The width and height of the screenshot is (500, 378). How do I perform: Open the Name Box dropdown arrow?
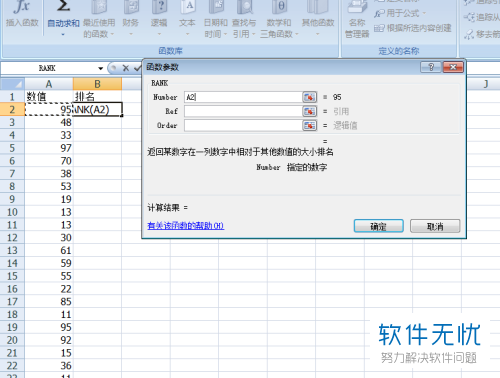click(x=100, y=68)
